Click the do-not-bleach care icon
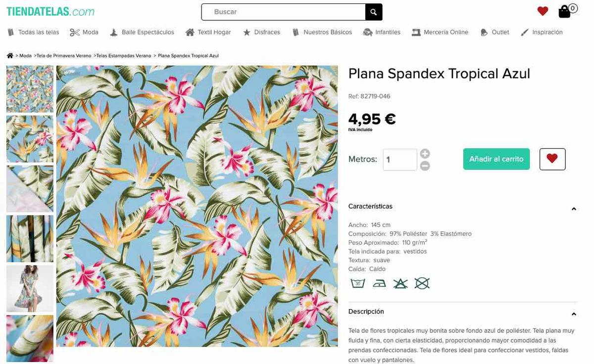The width and height of the screenshot is (594, 364). 400,283
